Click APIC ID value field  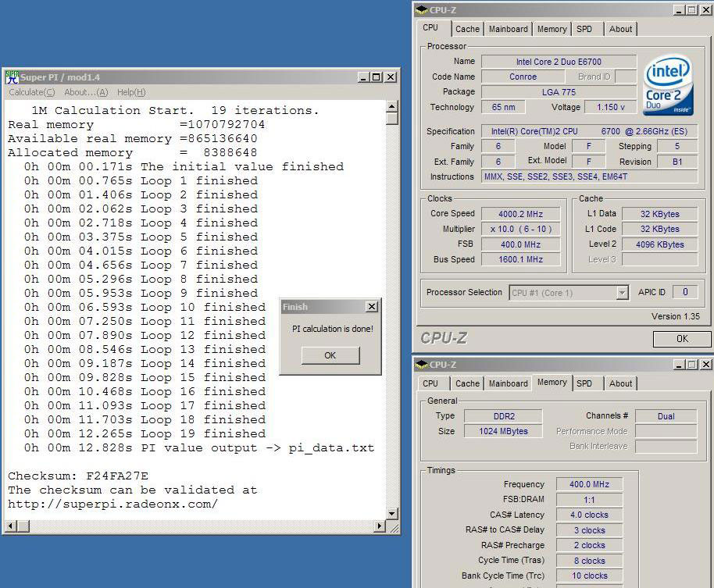685,292
